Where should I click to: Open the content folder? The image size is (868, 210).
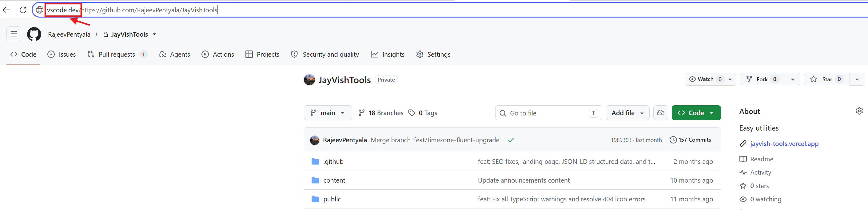pos(334,180)
